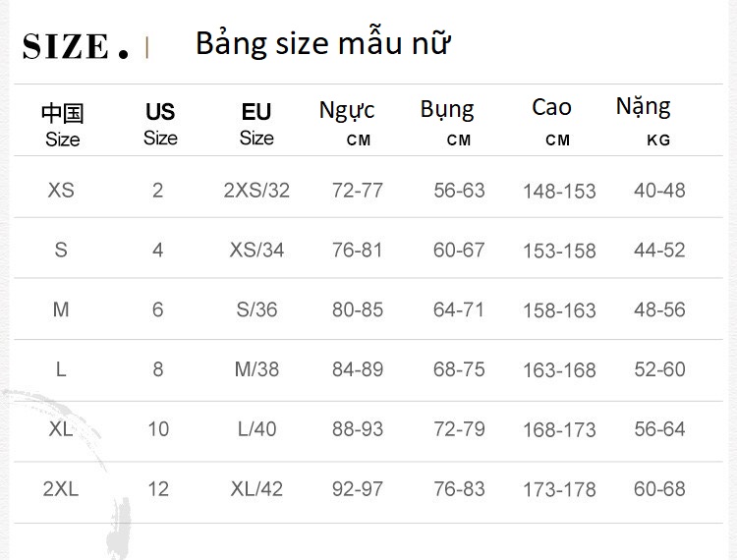Select the US Size column header
The width and height of the screenshot is (737, 560).
[x=159, y=124]
